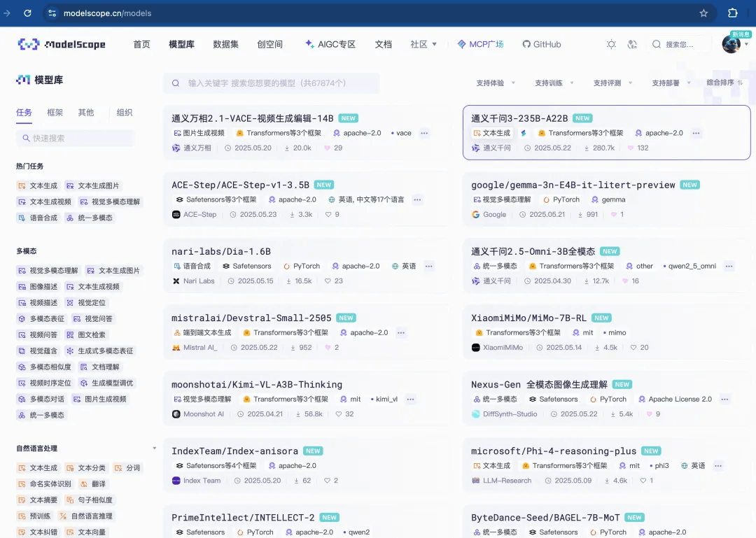Filter by 文档理解 task tag
The height and width of the screenshot is (538, 756).
point(100,367)
